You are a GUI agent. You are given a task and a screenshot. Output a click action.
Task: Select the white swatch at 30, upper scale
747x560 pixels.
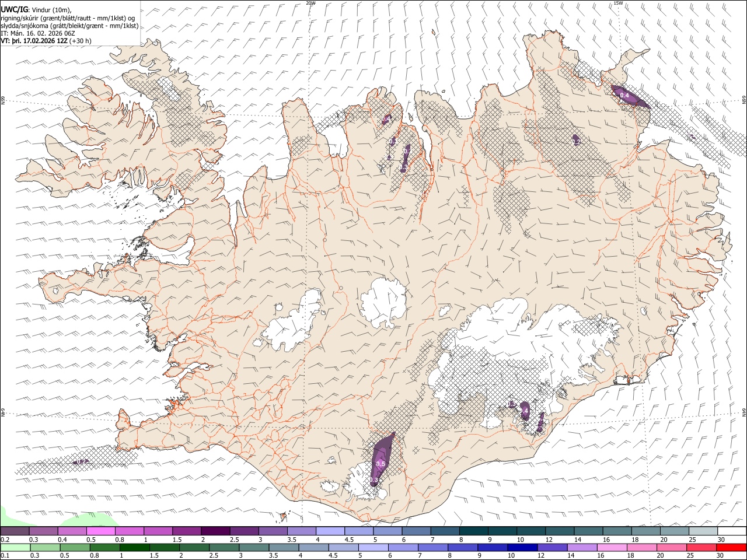click(732, 531)
